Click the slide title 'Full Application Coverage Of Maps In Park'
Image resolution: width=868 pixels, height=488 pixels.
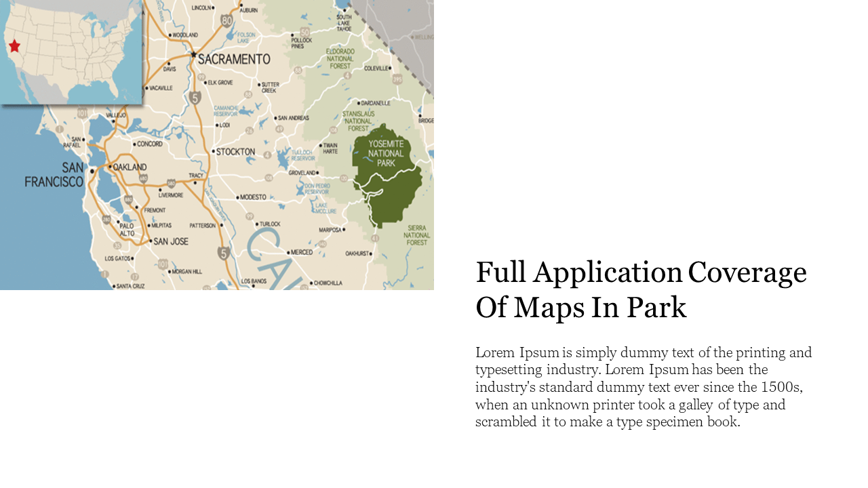(x=641, y=289)
